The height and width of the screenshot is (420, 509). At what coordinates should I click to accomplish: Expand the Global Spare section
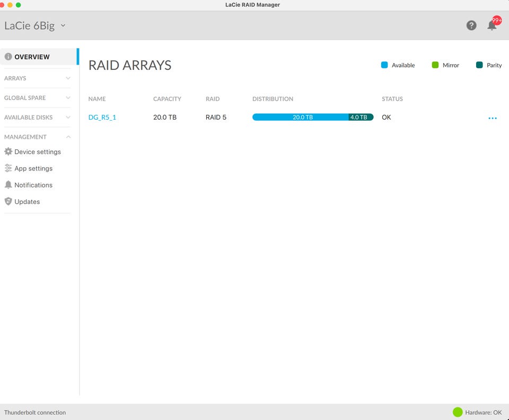68,98
